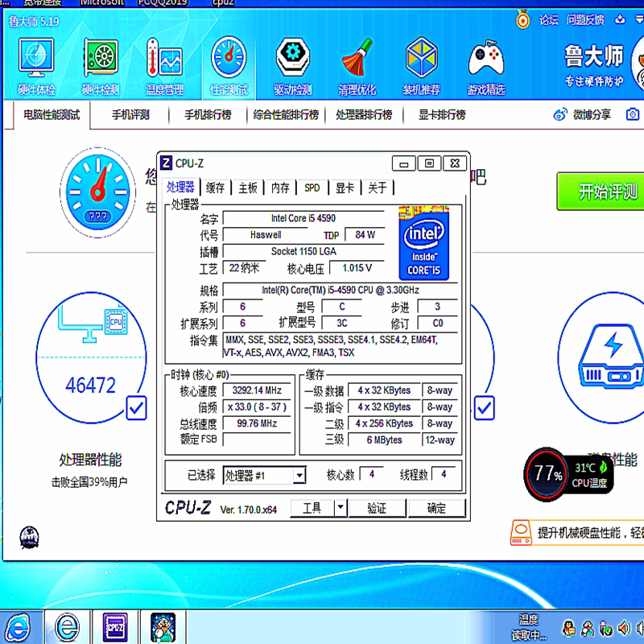
Task: Toggle the 处理器性能 checkbox
Action: tap(136, 408)
